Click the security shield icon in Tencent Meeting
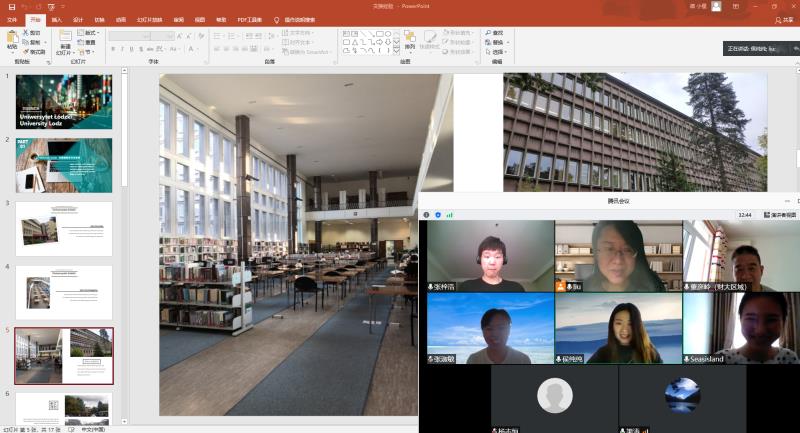The height and width of the screenshot is (433, 800). click(438, 214)
